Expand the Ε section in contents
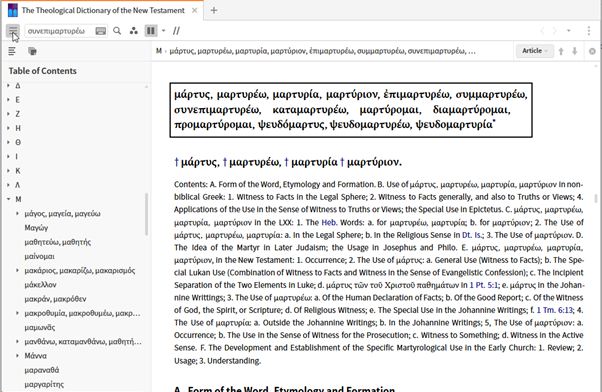Image resolution: width=602 pixels, height=392 pixels. pyautogui.click(x=8, y=100)
